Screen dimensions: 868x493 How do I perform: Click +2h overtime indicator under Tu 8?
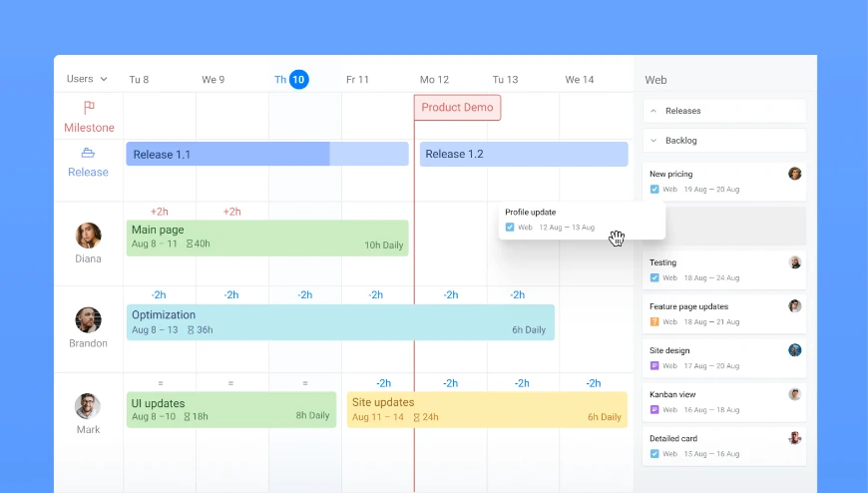160,212
